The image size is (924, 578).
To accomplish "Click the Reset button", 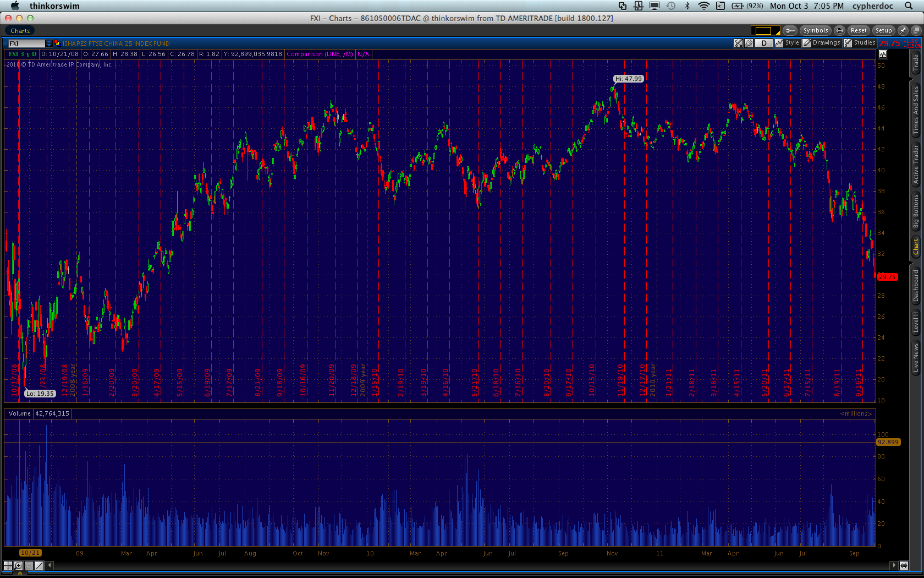I will 858,30.
